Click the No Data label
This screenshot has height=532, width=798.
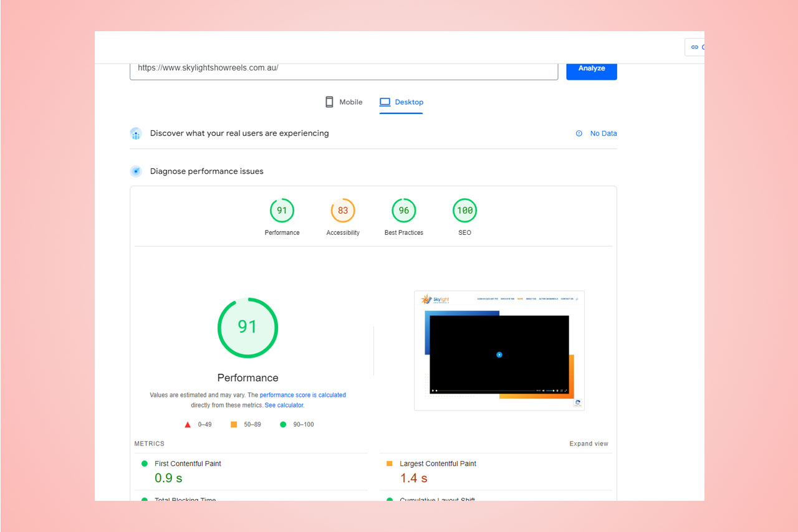pos(603,133)
